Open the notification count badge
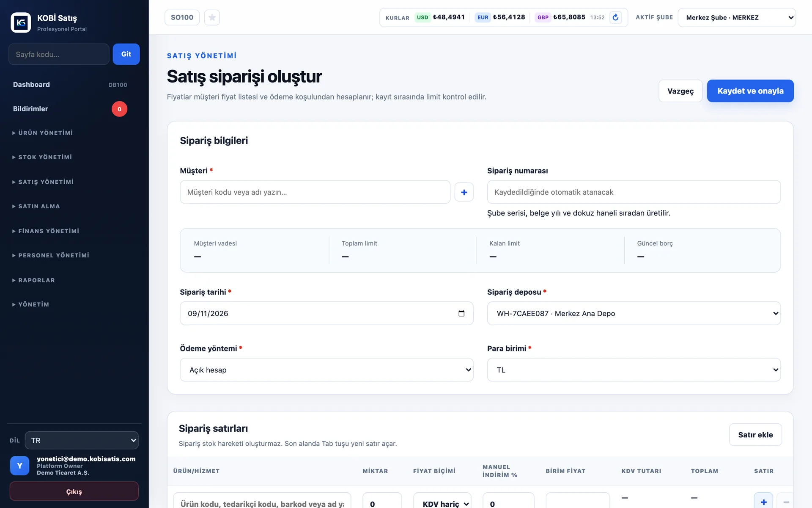 point(119,109)
